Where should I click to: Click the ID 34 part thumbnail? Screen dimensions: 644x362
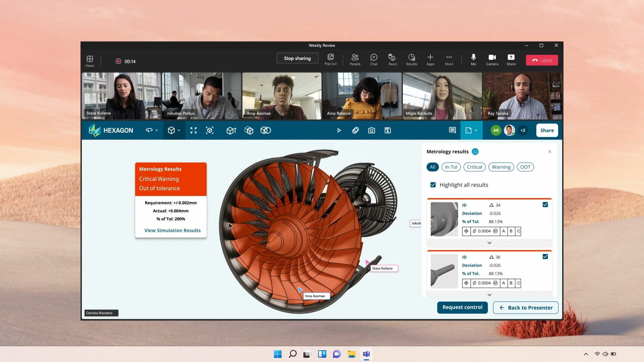tap(444, 219)
